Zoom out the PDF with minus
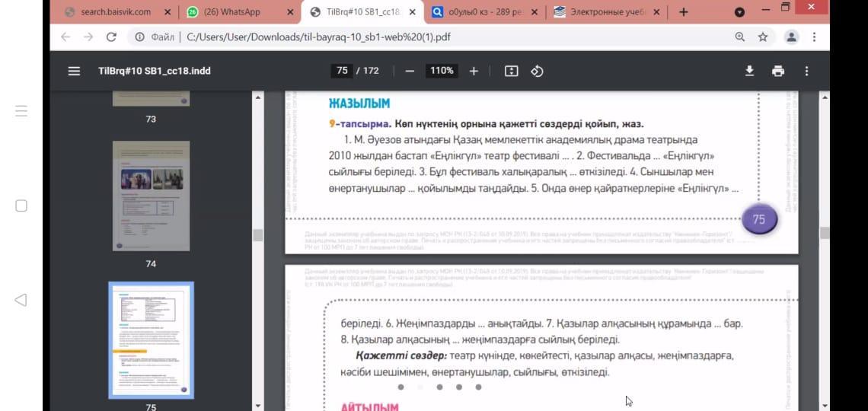This screenshot has width=868, height=411. click(x=410, y=71)
